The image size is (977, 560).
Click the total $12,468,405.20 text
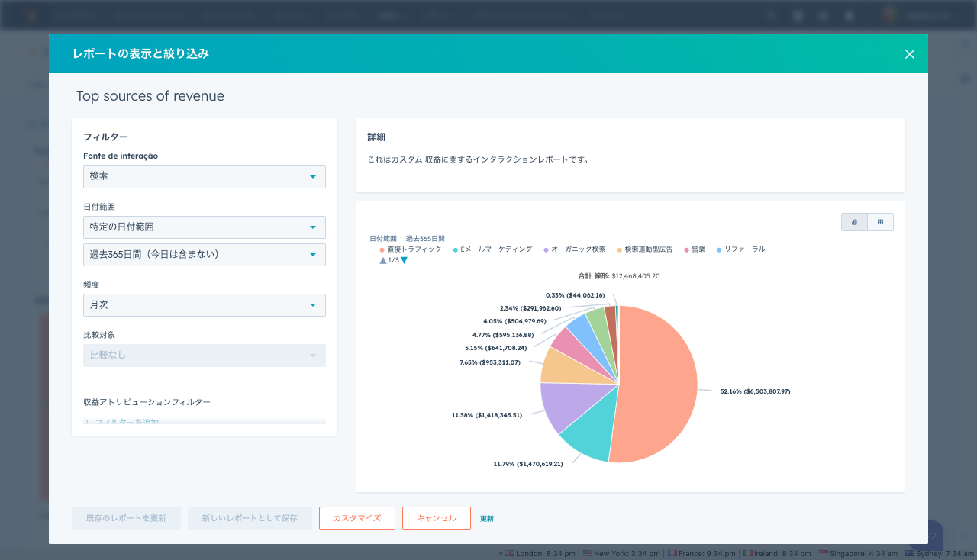tap(636, 276)
